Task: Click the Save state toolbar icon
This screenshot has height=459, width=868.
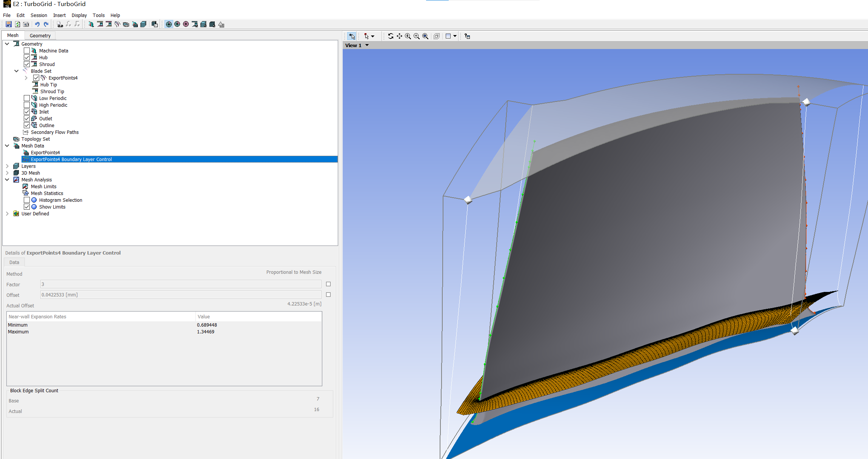Action: coord(8,24)
